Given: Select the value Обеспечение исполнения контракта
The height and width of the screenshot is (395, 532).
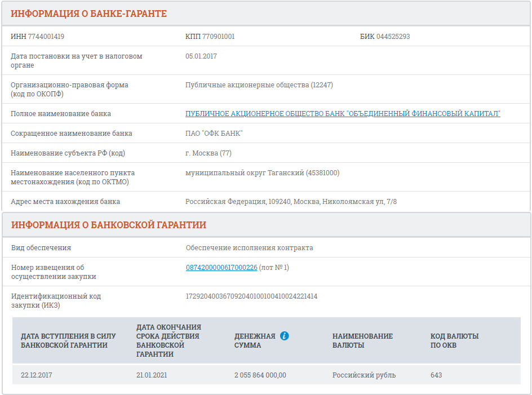Looking at the screenshot, I should click(x=249, y=248).
